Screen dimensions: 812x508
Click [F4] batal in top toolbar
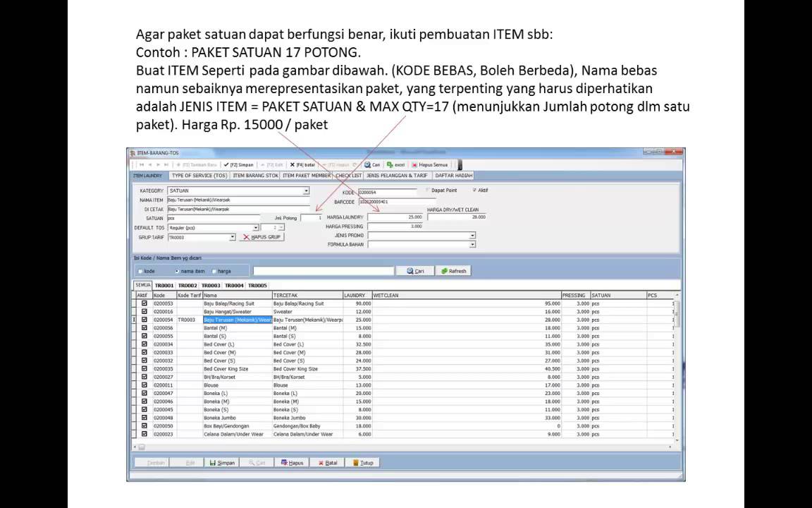click(302, 165)
